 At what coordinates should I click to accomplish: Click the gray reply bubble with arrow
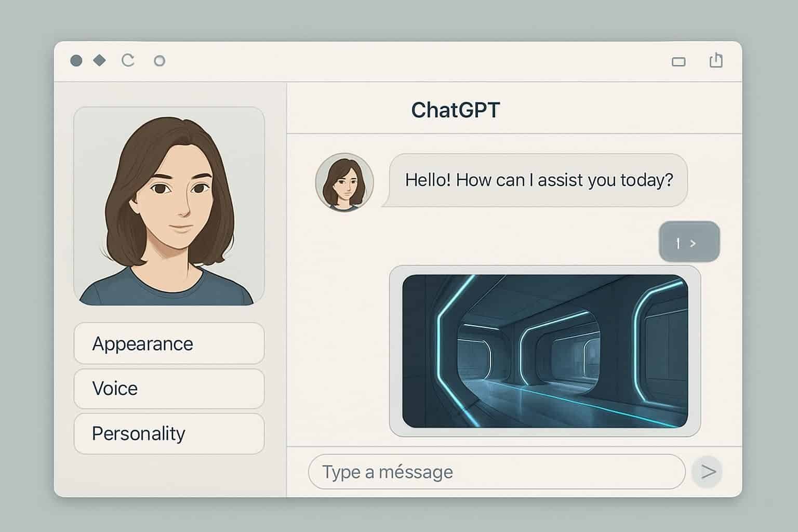click(x=689, y=242)
